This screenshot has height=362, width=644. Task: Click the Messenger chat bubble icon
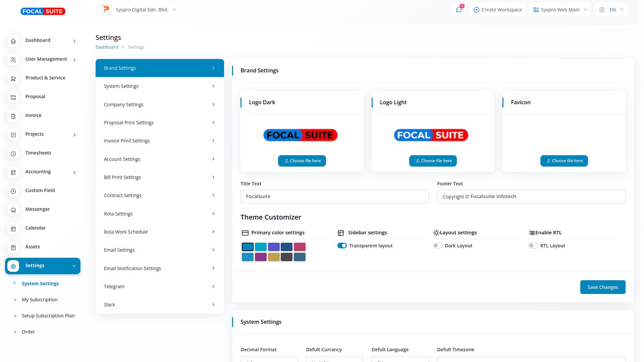point(13,210)
